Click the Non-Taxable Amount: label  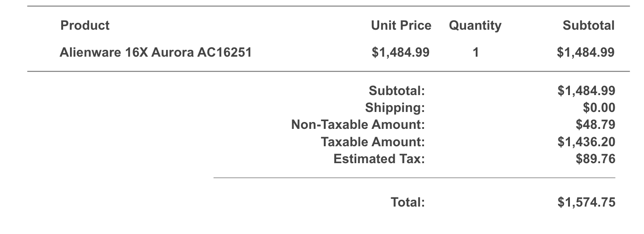[x=358, y=125]
